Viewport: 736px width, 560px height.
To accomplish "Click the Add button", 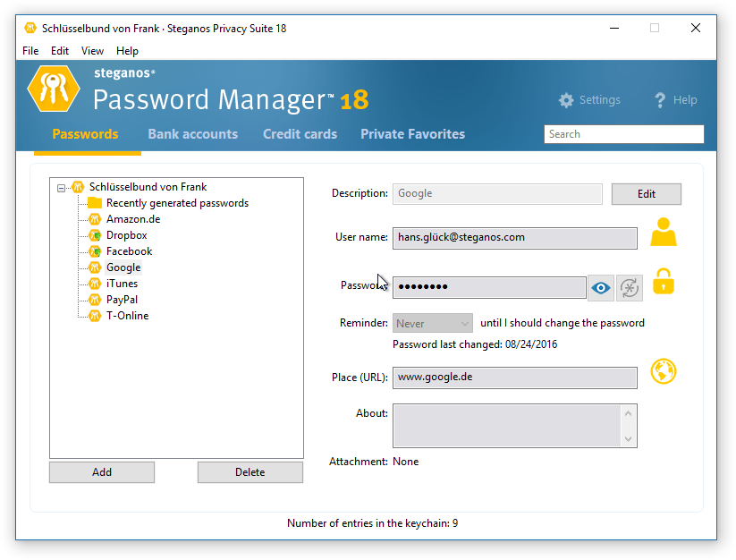I will 102,472.
